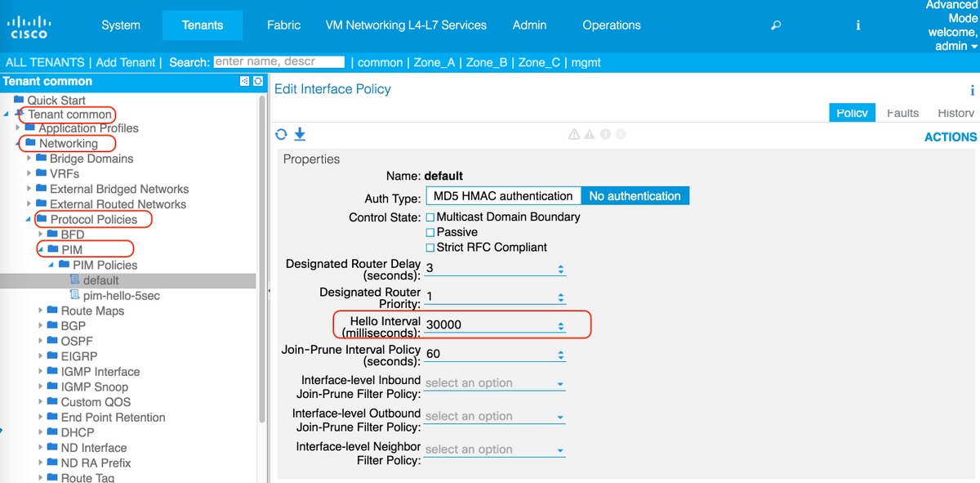Open the mgmt tenant link
980x483 pixels.
pos(586,62)
